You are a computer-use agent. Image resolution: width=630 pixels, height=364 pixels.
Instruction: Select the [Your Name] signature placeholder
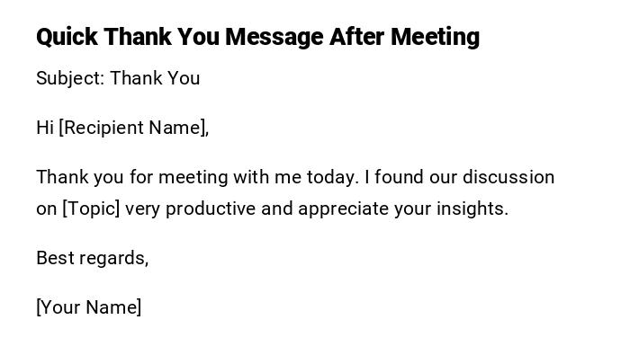89,308
